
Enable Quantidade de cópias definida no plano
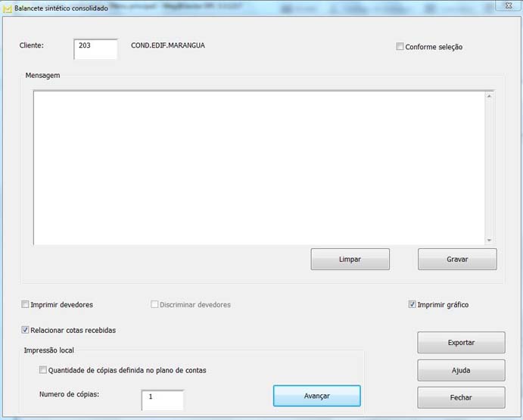(43, 371)
